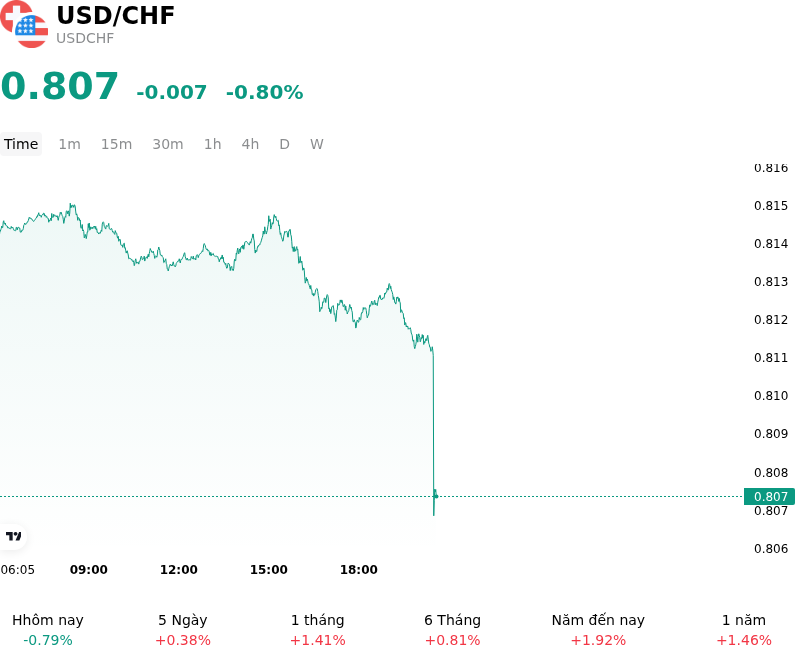
Task: Select the 5 Ngày performance range
Action: click(183, 630)
